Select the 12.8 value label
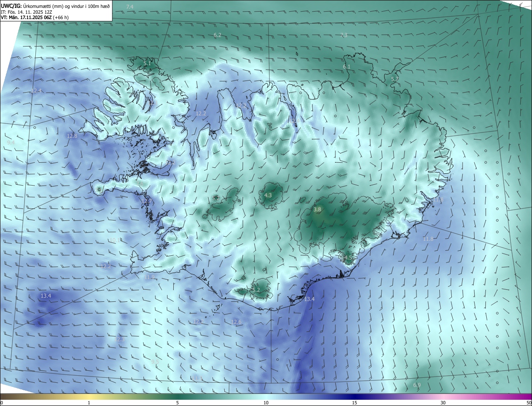Image resolution: width=532 pixels, height=406 pixels. pos(72,136)
